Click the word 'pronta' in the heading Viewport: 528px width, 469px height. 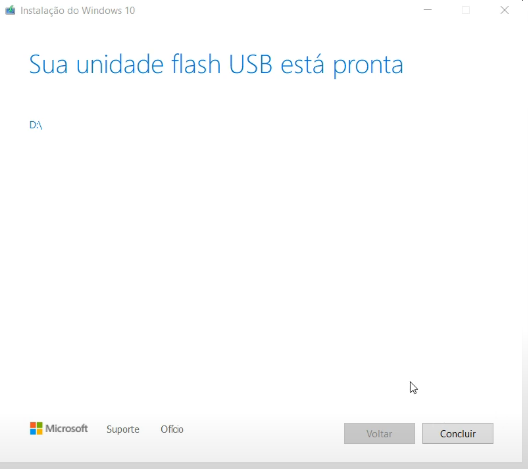[x=368, y=66]
